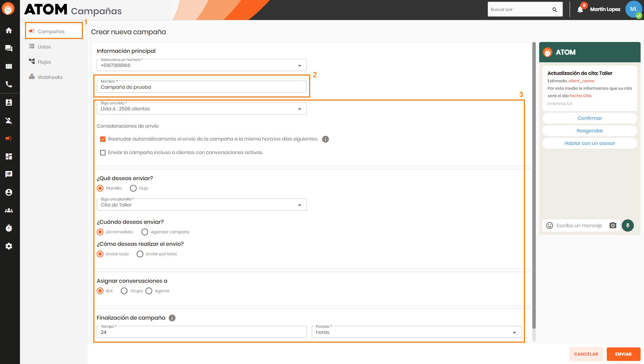This screenshot has width=644, height=364.
Task: Click the camera icon in message preview
Action: (x=613, y=226)
